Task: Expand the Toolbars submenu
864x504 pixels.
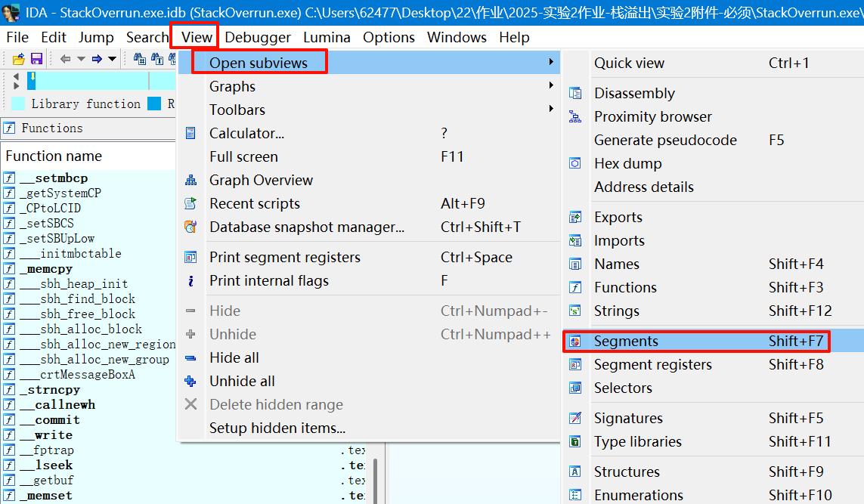Action: click(369, 110)
